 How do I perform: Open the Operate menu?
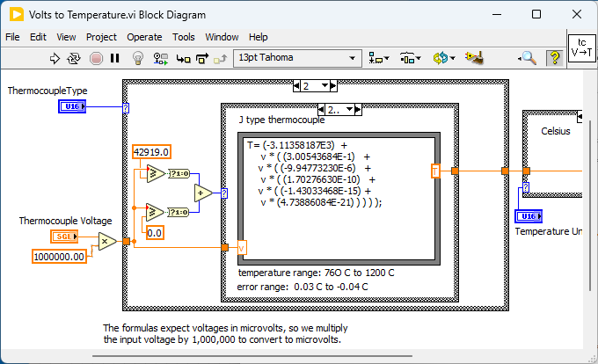pyautogui.click(x=144, y=37)
